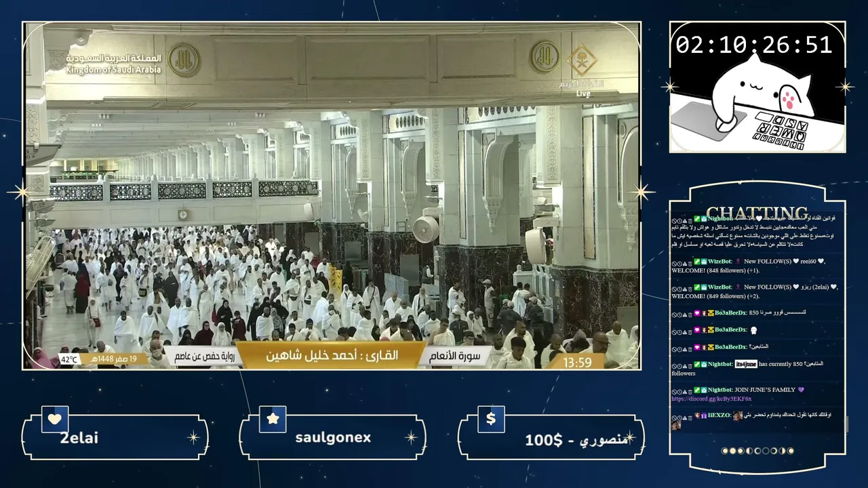Click the 42°C temperature reading
The width and height of the screenshot is (868, 488).
[x=69, y=359]
